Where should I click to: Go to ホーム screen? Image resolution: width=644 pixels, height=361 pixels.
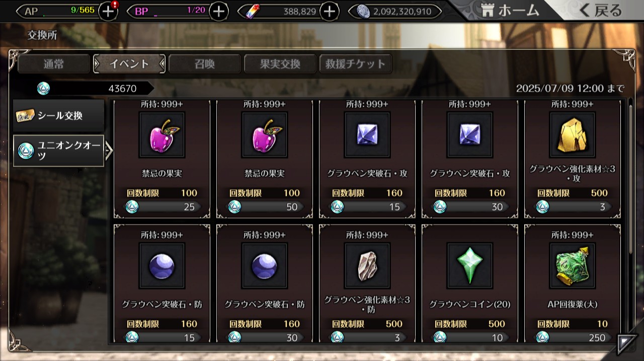tap(510, 10)
